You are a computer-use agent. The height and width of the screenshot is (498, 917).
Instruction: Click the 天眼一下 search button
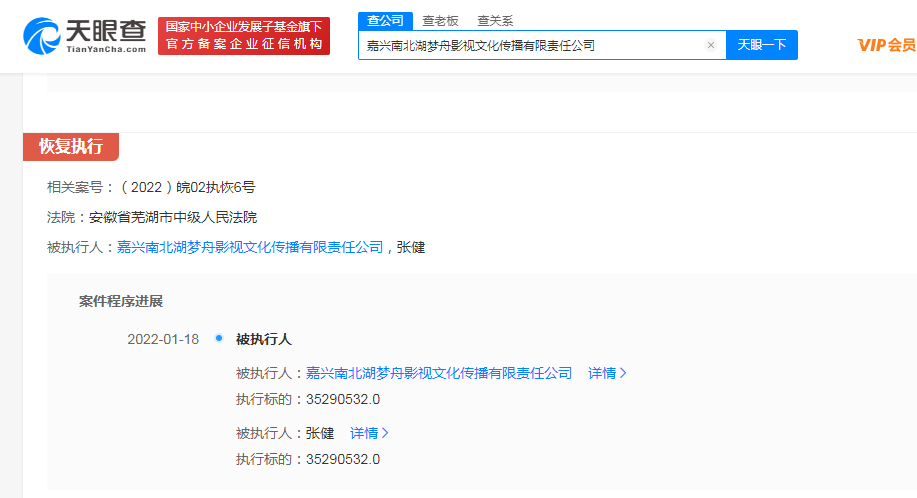tap(761, 45)
